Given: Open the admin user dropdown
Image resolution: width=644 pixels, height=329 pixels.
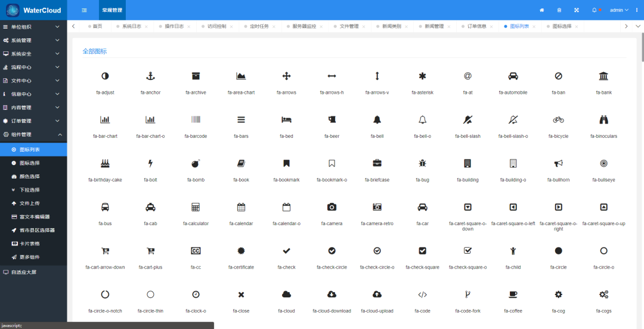Looking at the screenshot, I should tap(619, 10).
